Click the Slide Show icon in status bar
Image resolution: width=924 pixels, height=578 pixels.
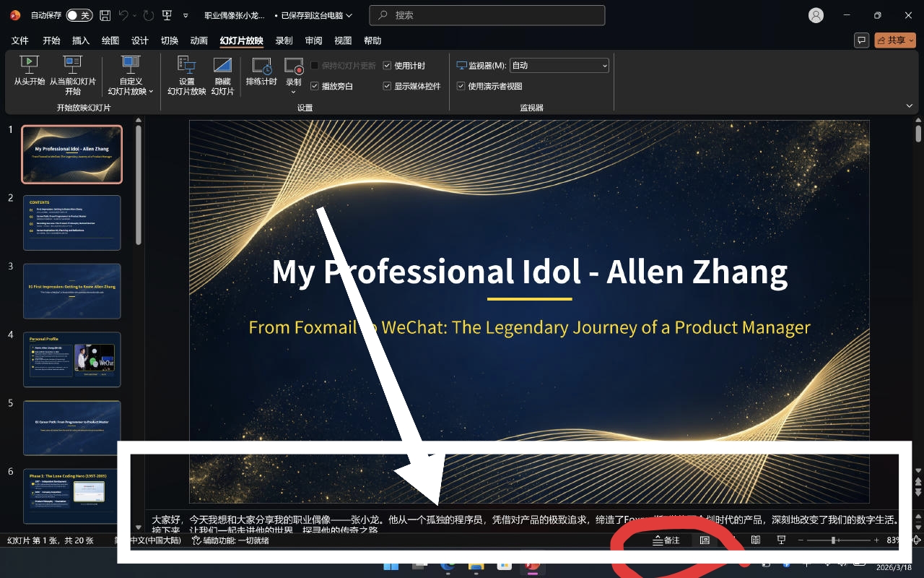pyautogui.click(x=781, y=540)
